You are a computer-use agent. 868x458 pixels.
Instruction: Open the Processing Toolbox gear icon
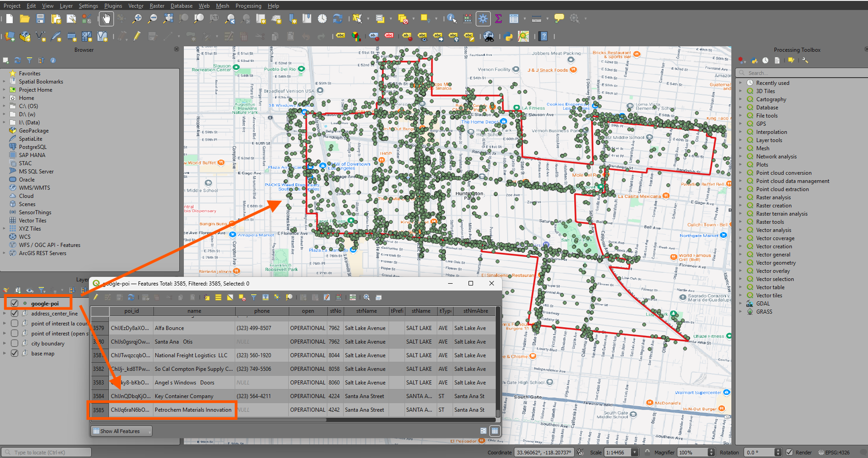(x=483, y=19)
